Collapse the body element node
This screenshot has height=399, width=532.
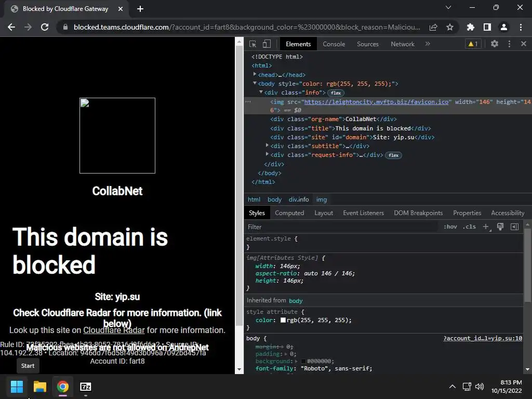255,83
